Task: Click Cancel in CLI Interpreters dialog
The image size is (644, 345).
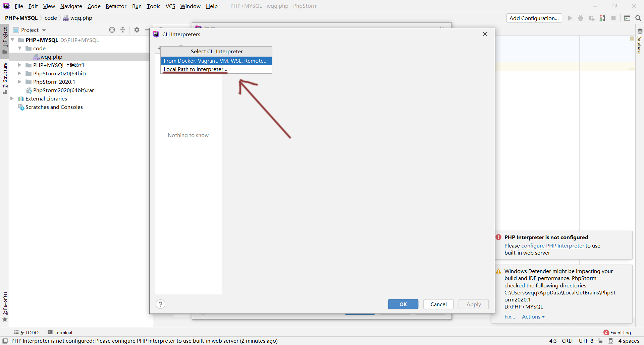Action: pos(438,304)
